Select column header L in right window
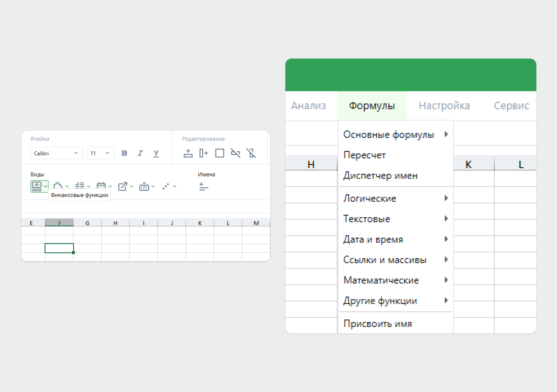557x392 pixels. coord(515,163)
